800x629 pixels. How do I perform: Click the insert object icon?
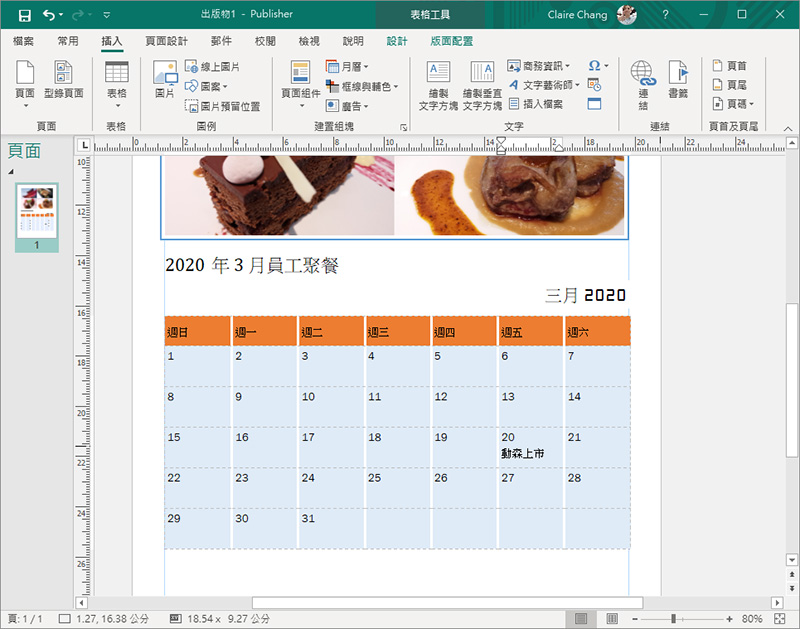click(x=594, y=104)
